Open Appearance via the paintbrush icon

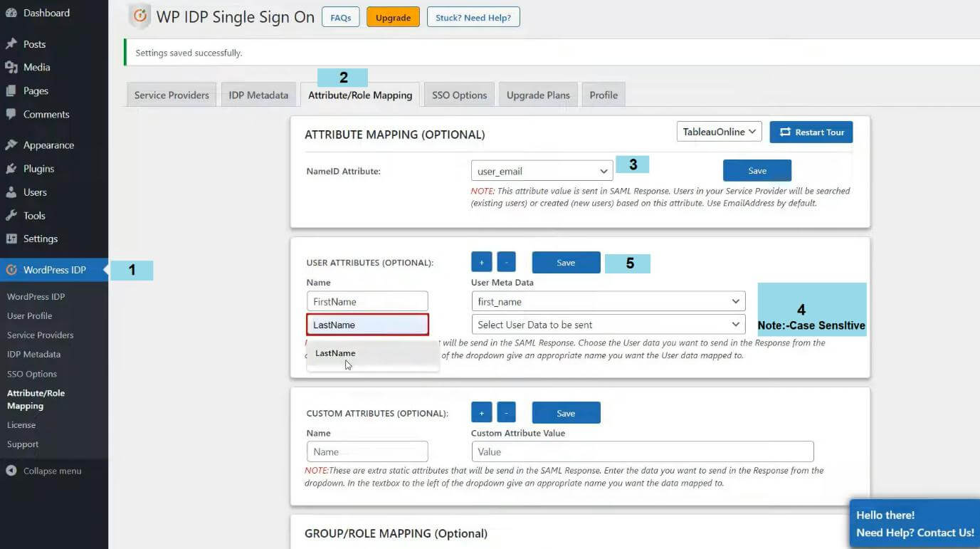11,145
